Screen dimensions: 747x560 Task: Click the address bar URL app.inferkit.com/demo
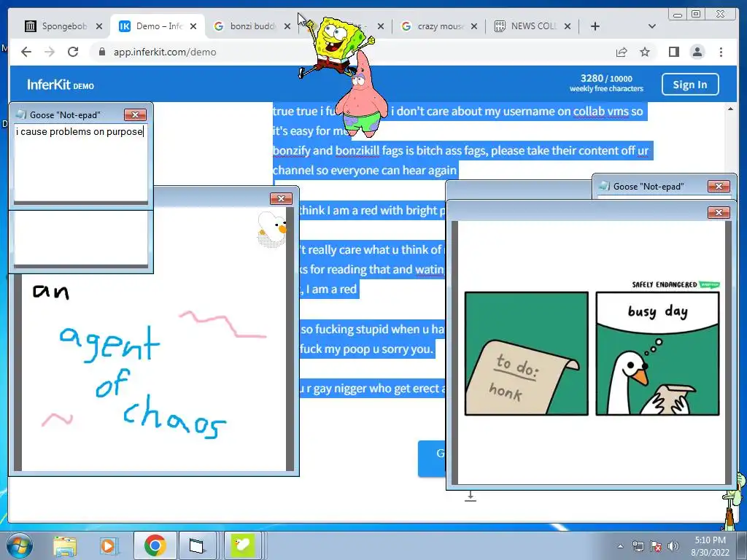coord(165,52)
